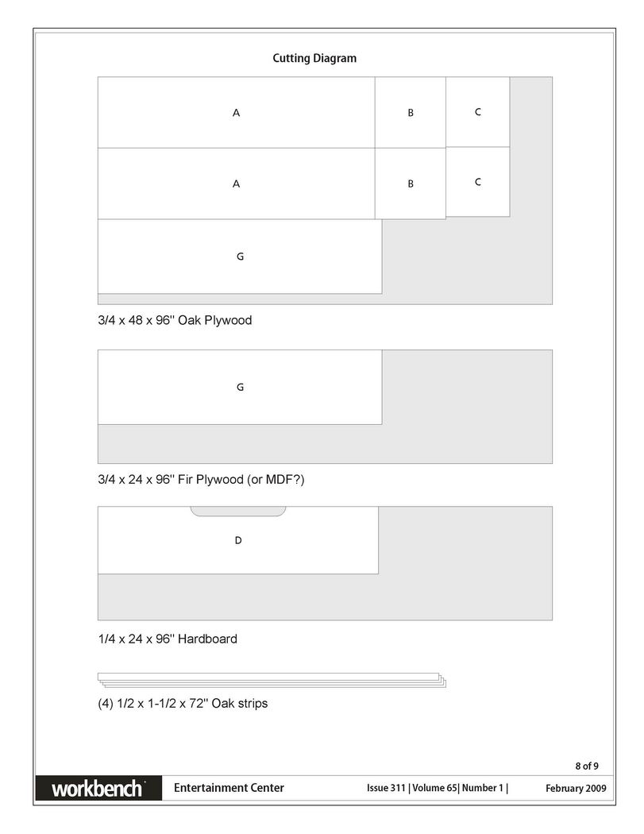
Task: Select the second panel labeled A
Action: point(236,183)
